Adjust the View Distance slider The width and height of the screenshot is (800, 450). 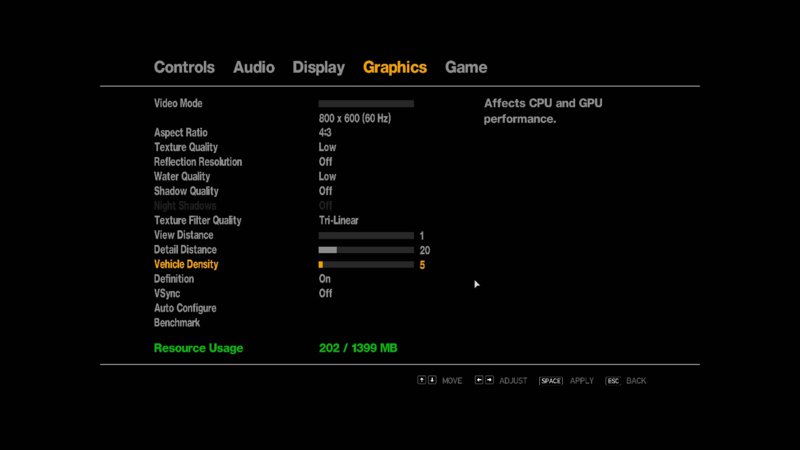366,236
